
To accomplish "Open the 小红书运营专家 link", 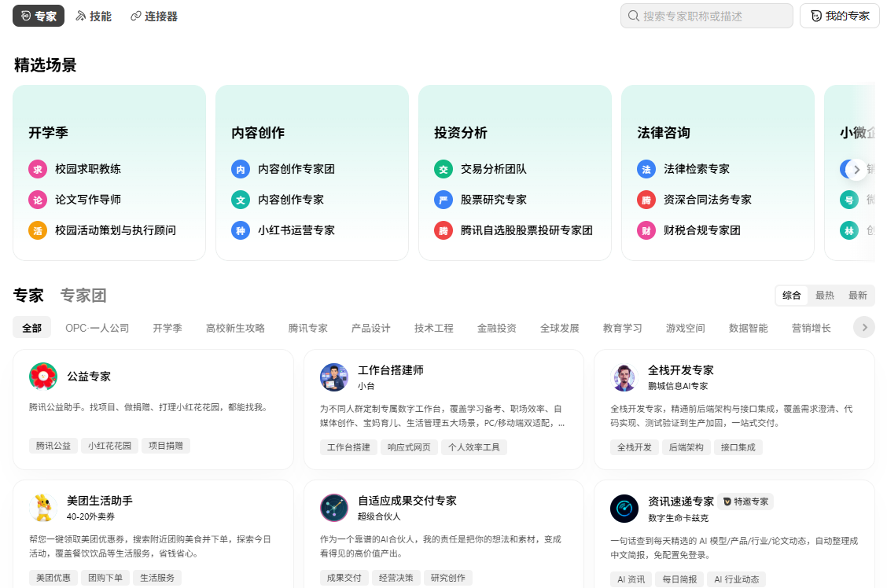I will [x=296, y=230].
